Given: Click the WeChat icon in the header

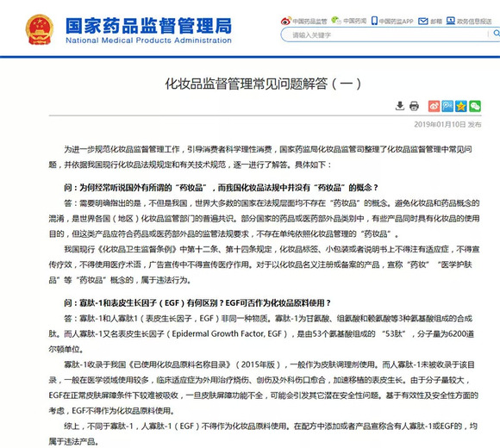Looking at the screenshot, I should click(x=336, y=21).
